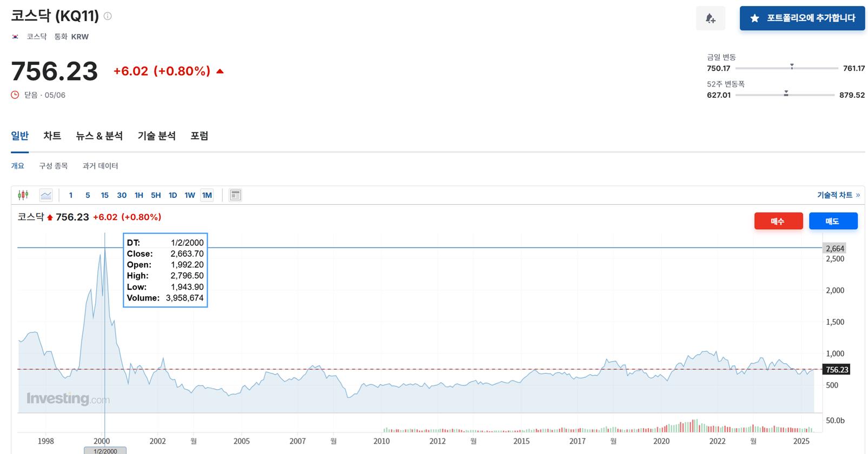
Task: Click the 통화 KRW currency label
Action: [x=71, y=37]
